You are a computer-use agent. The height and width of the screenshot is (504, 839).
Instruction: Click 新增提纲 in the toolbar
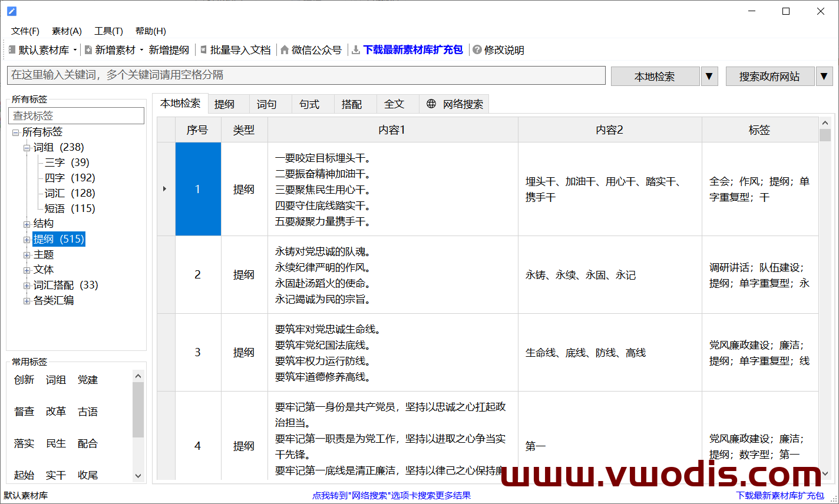(170, 49)
